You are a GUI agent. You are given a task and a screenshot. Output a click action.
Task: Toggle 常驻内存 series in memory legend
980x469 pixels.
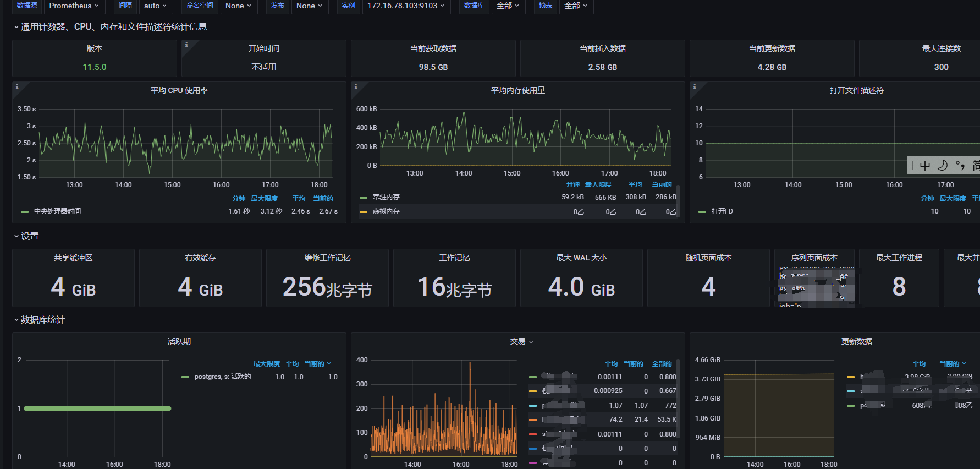click(386, 197)
